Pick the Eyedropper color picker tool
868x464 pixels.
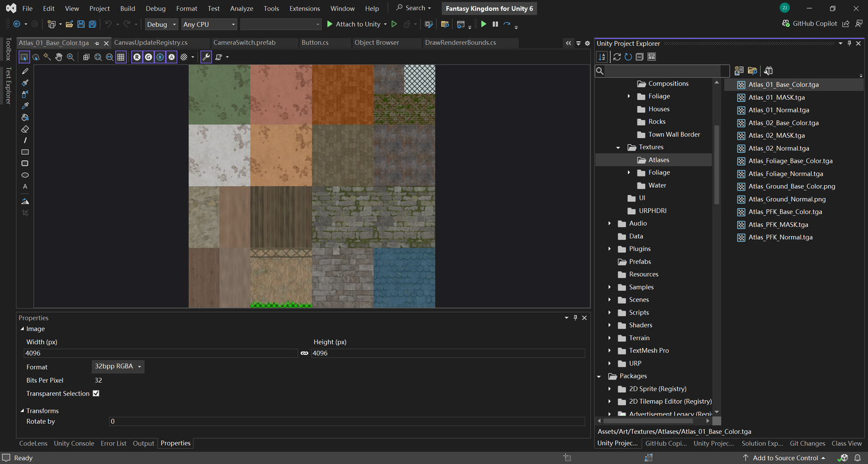[x=25, y=106]
